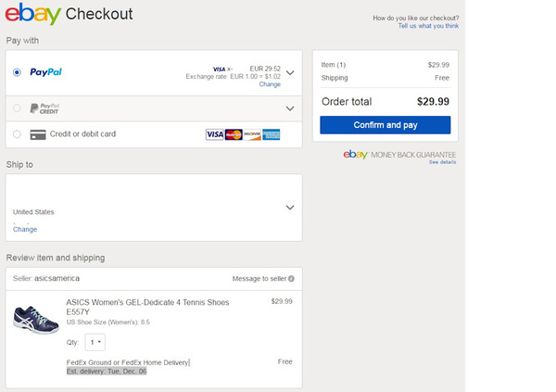556x392 pixels.
Task: Click the Discover card logo
Action: tap(252, 134)
